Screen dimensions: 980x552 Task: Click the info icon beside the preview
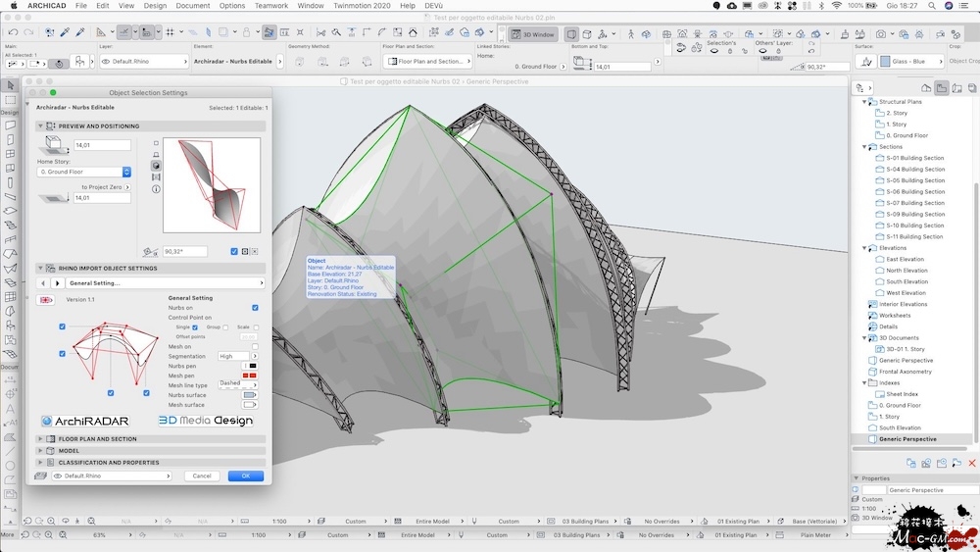point(156,189)
